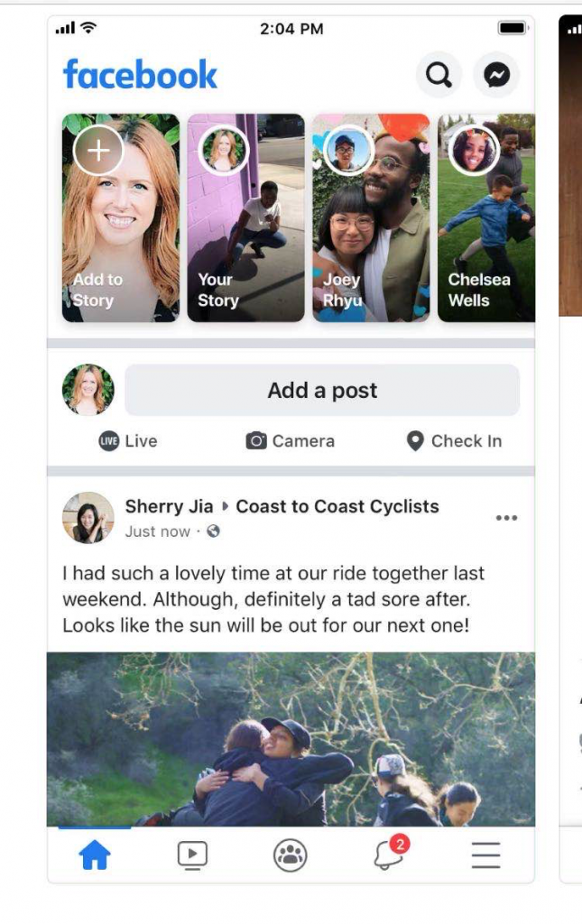Screen dimensions: 582x924
Task: View notifications with the bell icon
Action: [390, 854]
